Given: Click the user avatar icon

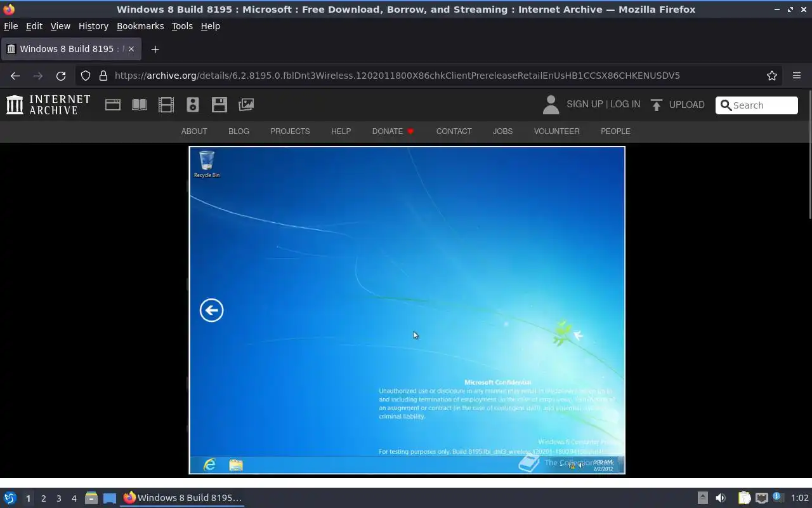Looking at the screenshot, I should [x=551, y=105].
